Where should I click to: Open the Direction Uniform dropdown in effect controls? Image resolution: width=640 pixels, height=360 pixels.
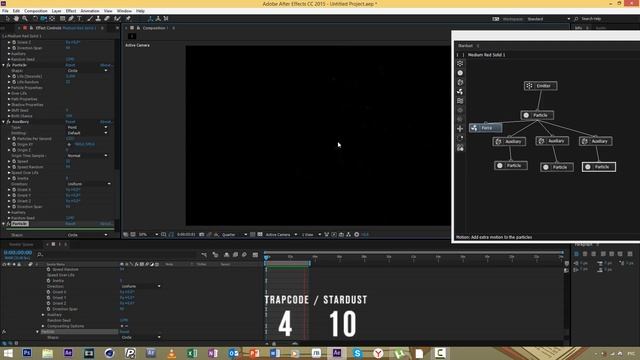pos(89,184)
